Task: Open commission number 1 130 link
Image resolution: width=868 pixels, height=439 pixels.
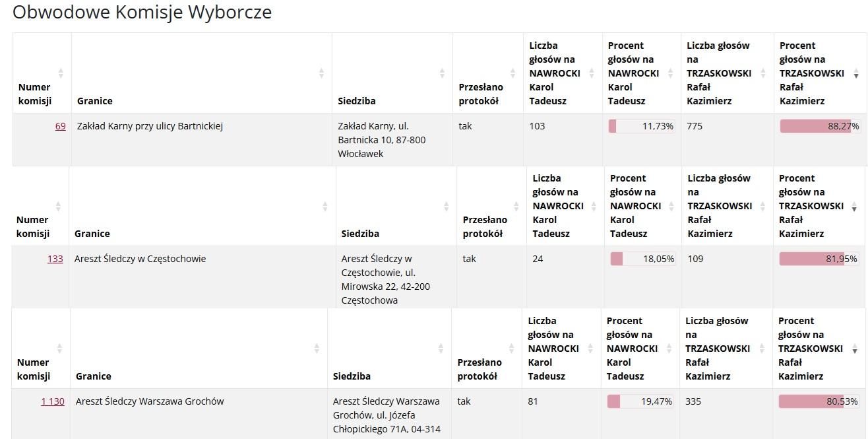Action: click(53, 401)
